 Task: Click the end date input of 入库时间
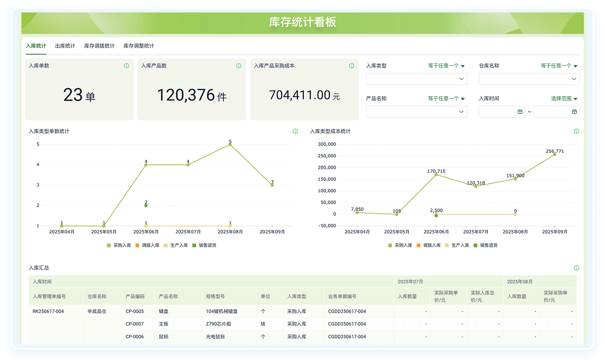click(x=557, y=112)
